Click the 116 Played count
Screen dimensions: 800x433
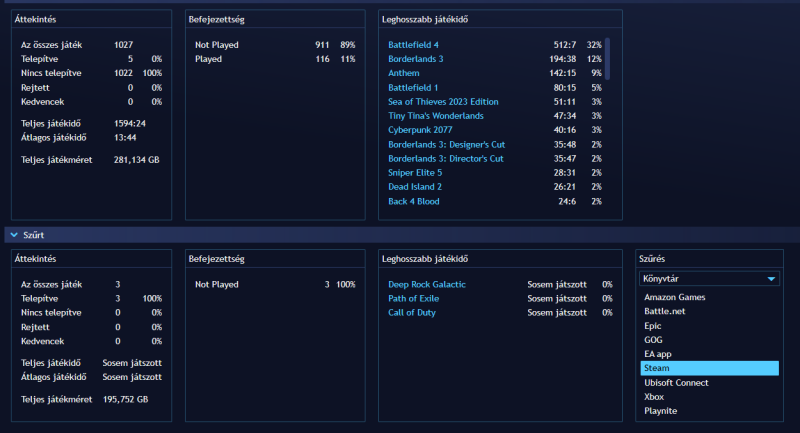(x=322, y=59)
